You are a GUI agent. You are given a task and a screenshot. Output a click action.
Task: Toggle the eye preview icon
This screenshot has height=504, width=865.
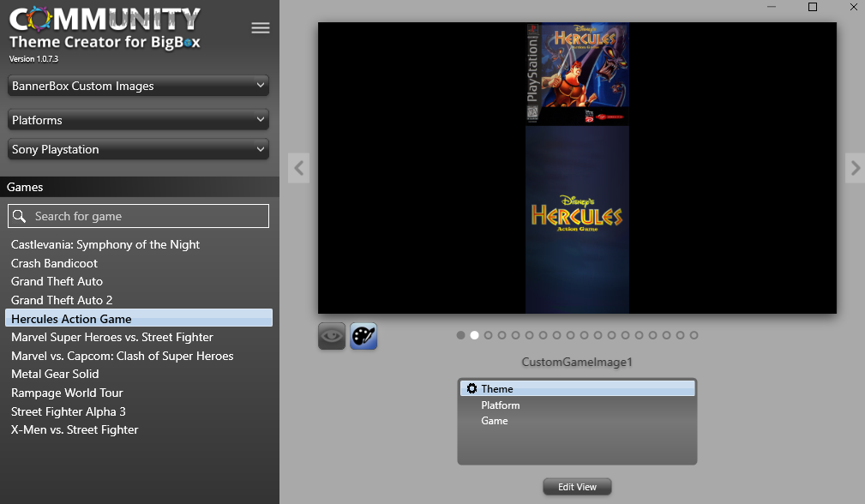coord(332,336)
